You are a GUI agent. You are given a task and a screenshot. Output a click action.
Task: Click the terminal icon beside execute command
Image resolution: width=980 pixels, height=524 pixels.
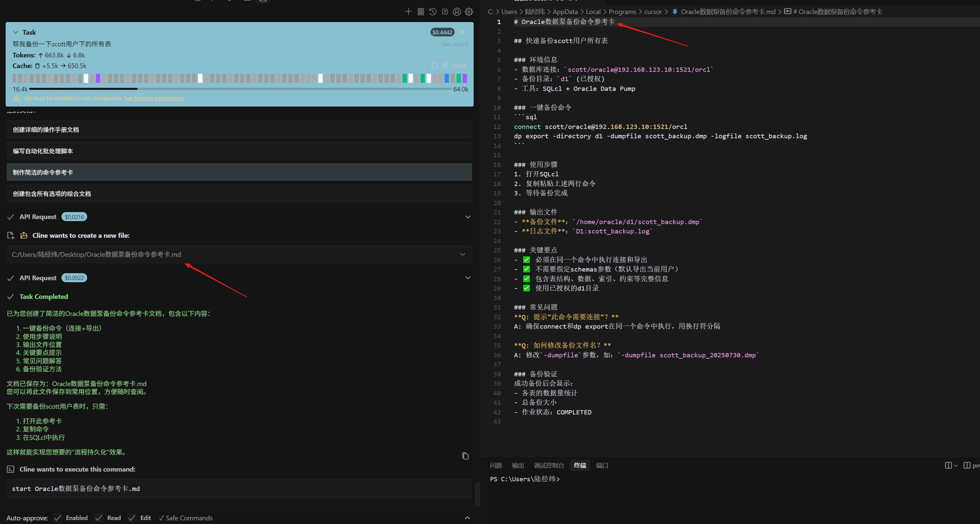click(11, 469)
